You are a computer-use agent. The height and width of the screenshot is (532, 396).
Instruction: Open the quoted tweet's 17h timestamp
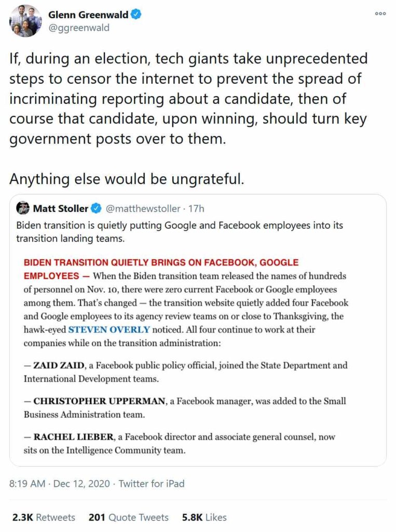pyautogui.click(x=196, y=209)
